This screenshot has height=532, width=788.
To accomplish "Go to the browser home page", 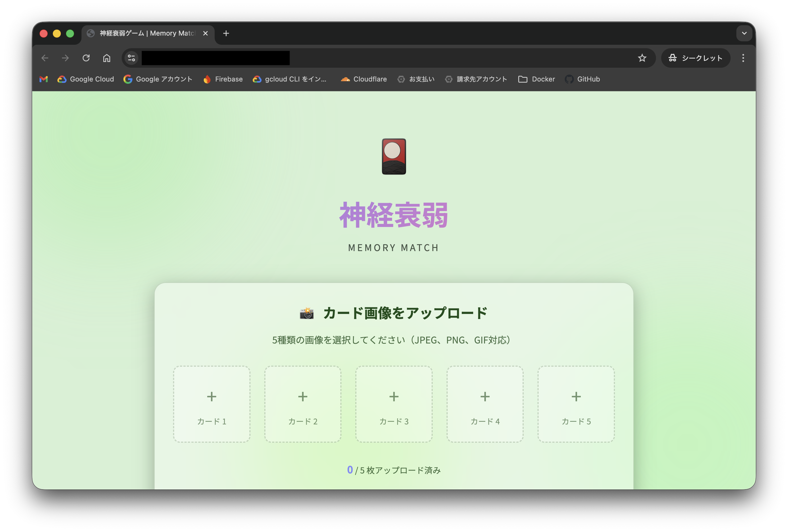I will tap(107, 58).
